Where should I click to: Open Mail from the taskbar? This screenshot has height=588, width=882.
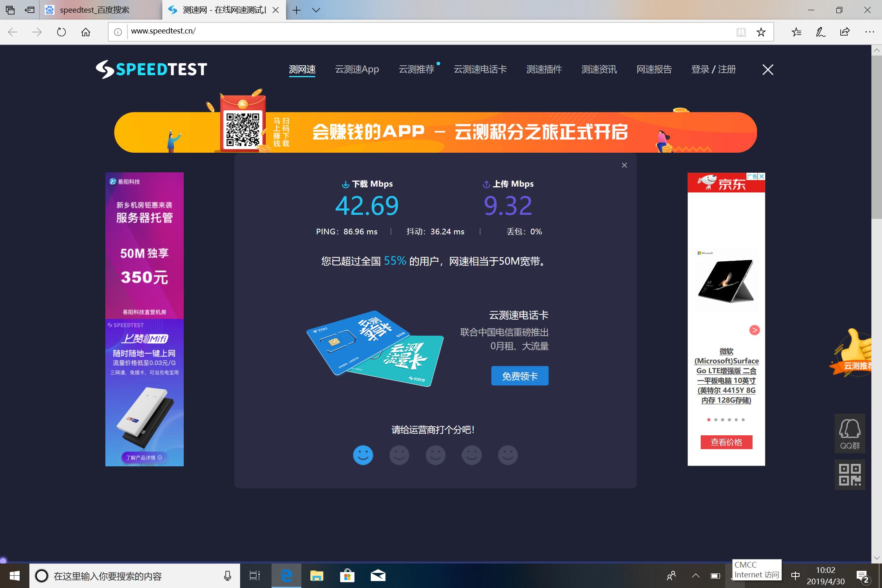[378, 576]
